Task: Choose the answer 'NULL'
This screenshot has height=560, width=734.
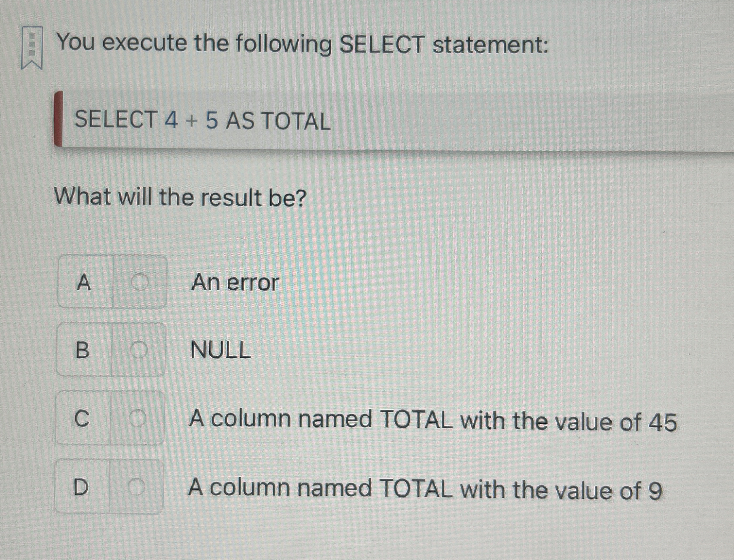Action: 220,352
